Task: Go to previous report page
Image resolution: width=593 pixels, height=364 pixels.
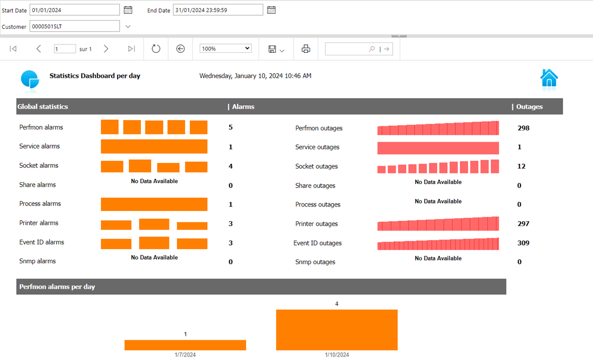Action: [39, 49]
